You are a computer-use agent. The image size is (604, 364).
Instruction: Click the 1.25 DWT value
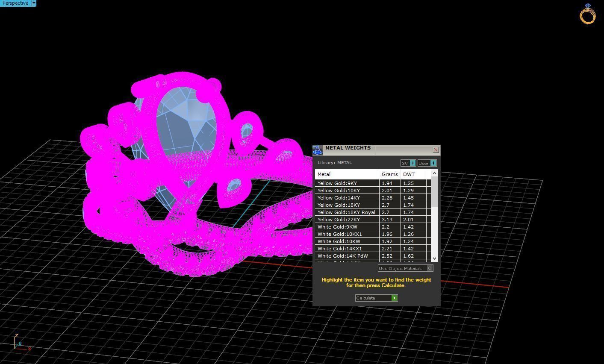coord(408,183)
